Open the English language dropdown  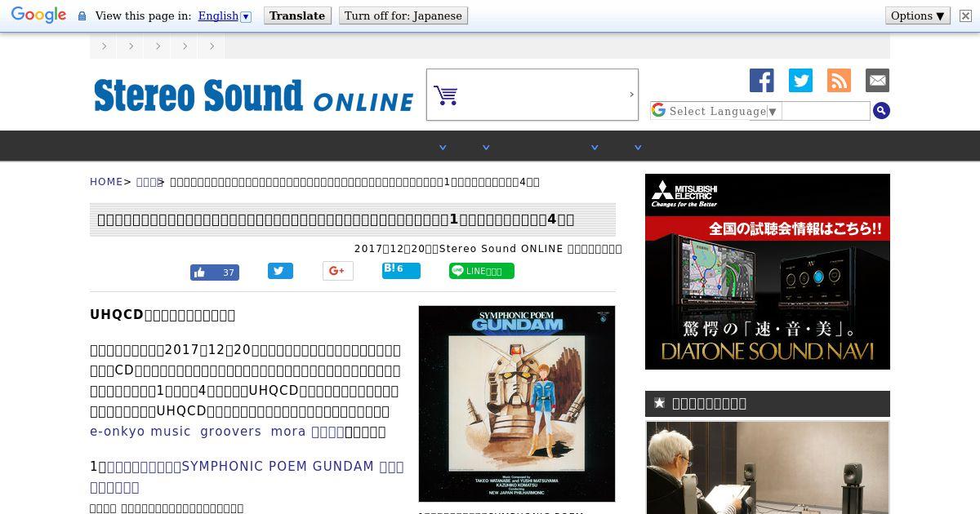[x=225, y=16]
